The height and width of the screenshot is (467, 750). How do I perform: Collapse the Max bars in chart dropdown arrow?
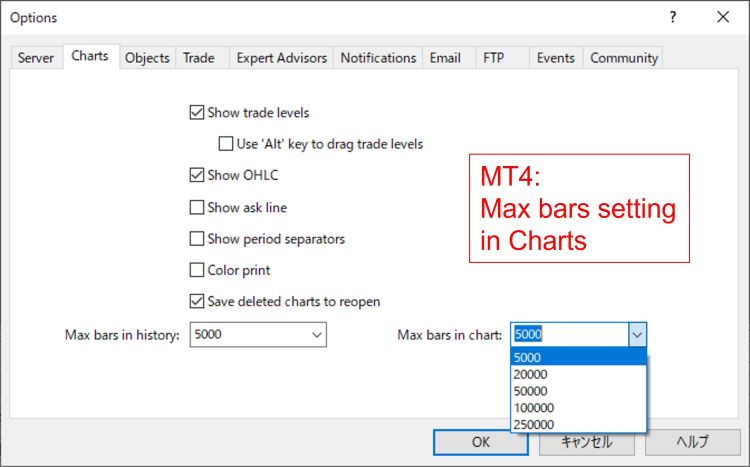[637, 334]
